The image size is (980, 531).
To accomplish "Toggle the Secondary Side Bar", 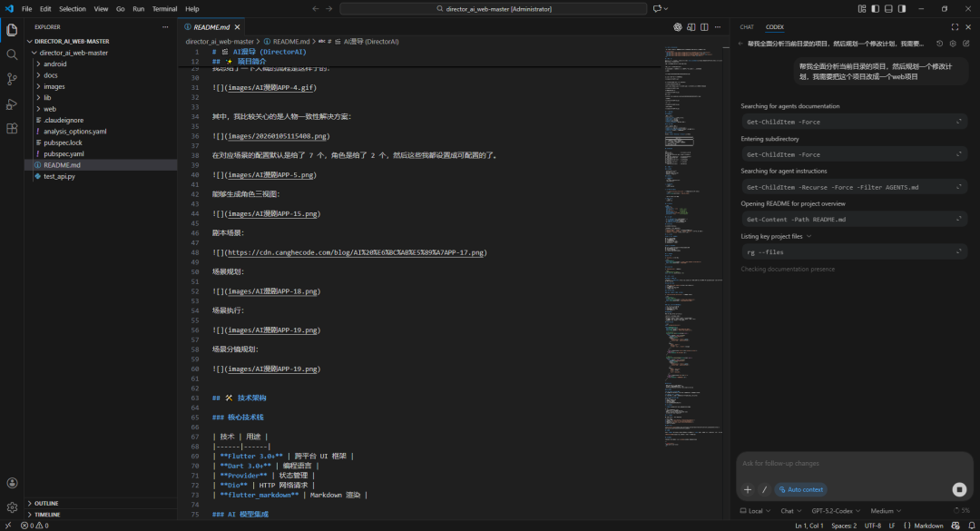I will pos(902,9).
